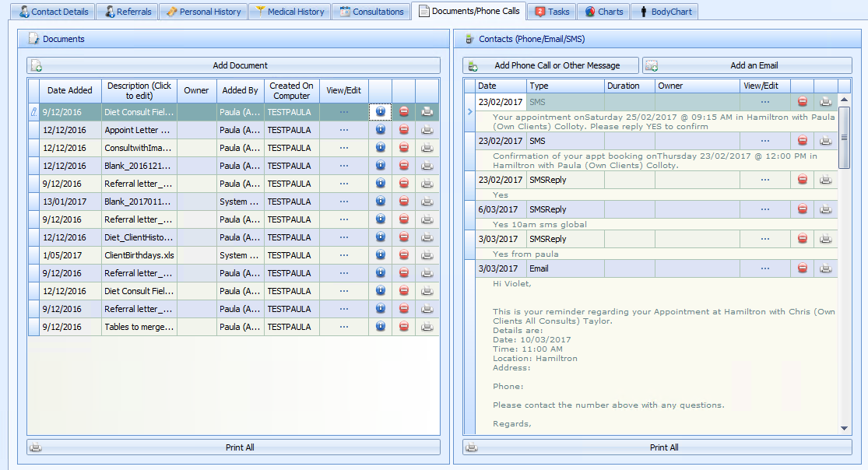Image resolution: width=868 pixels, height=470 pixels.
Task: Print all documents with Print All
Action: click(x=234, y=447)
